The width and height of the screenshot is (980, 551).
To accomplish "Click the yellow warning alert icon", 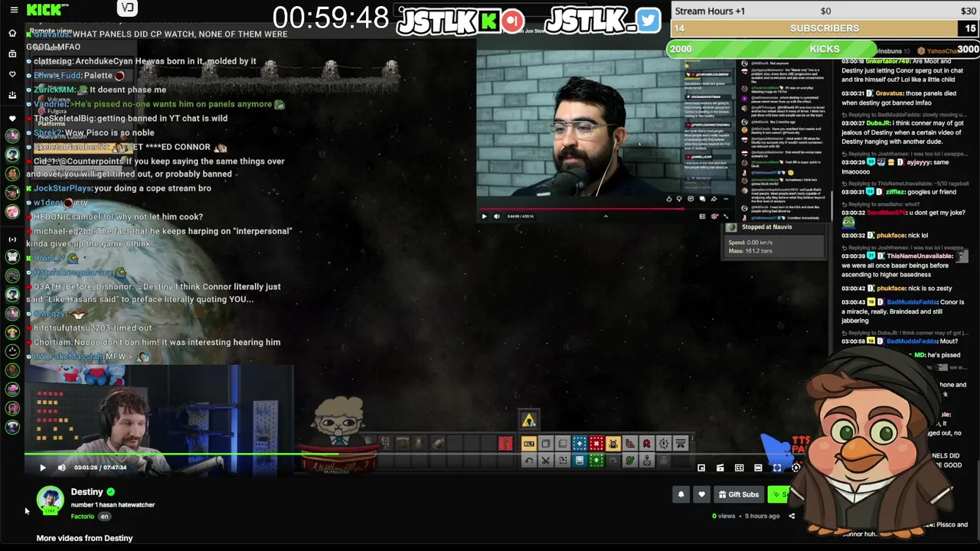I will [x=528, y=419].
